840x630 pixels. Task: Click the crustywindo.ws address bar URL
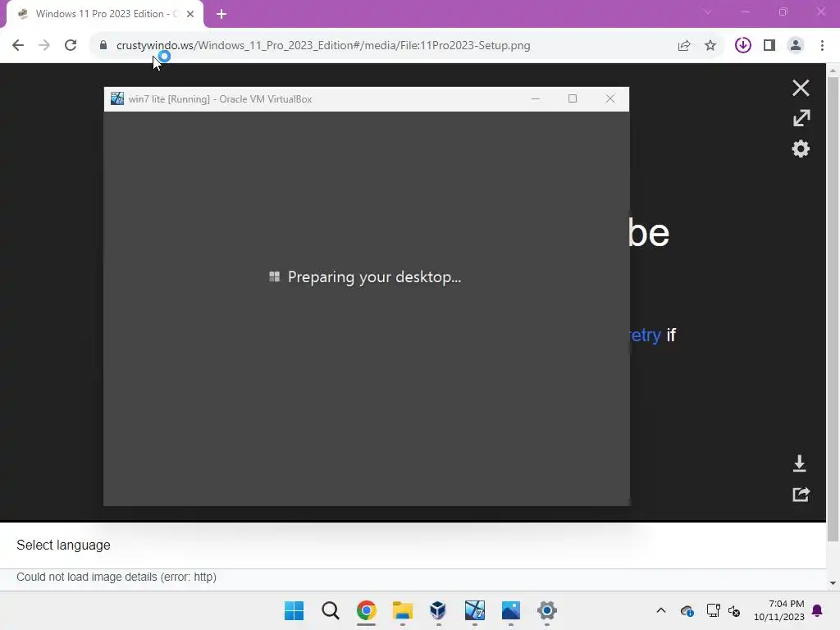323,46
